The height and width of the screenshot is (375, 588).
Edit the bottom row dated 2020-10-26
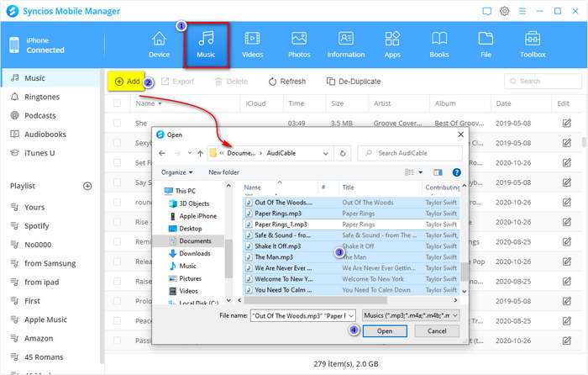pos(567,341)
